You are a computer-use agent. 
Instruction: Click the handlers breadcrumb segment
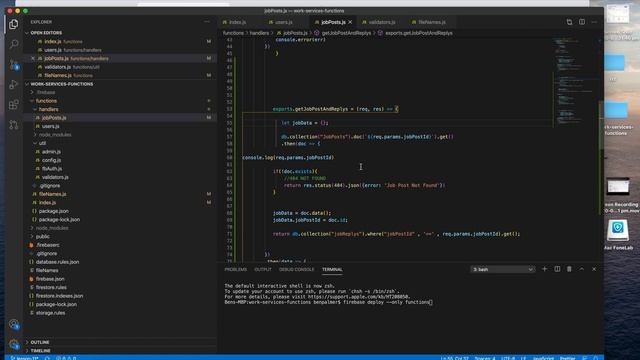(x=259, y=33)
